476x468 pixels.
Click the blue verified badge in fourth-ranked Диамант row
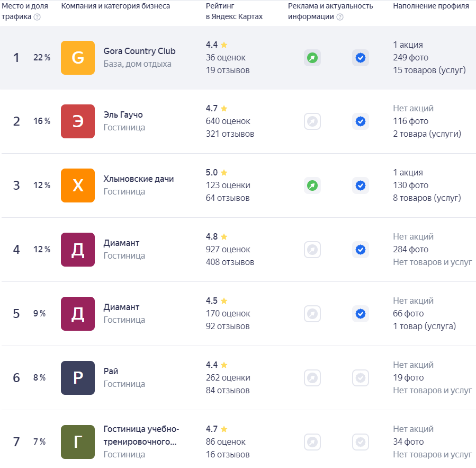[361, 250]
